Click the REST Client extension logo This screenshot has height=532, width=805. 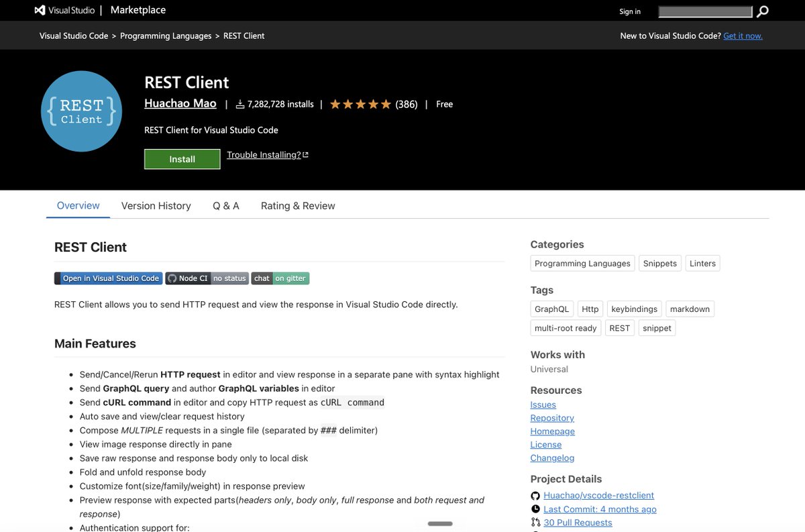pos(81,111)
